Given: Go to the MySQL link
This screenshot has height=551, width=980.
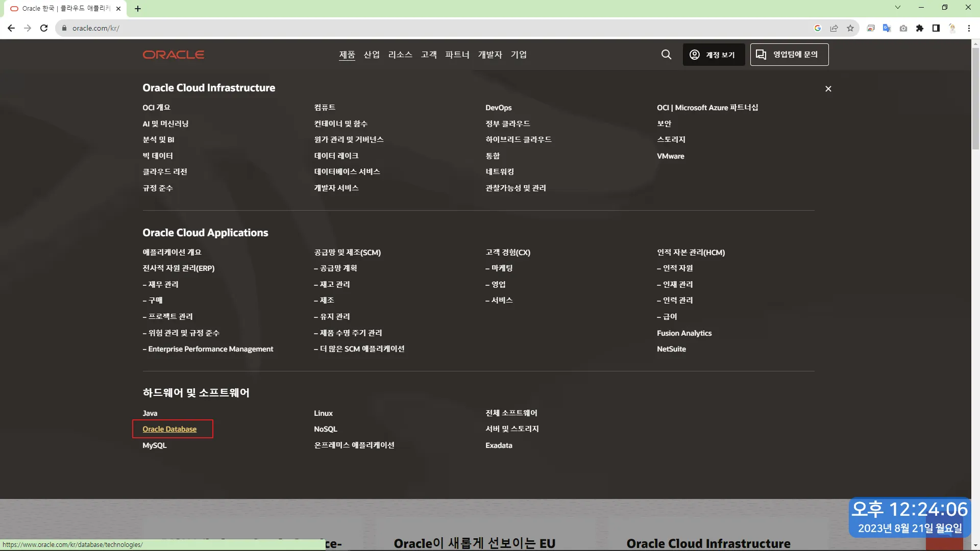Looking at the screenshot, I should [155, 445].
